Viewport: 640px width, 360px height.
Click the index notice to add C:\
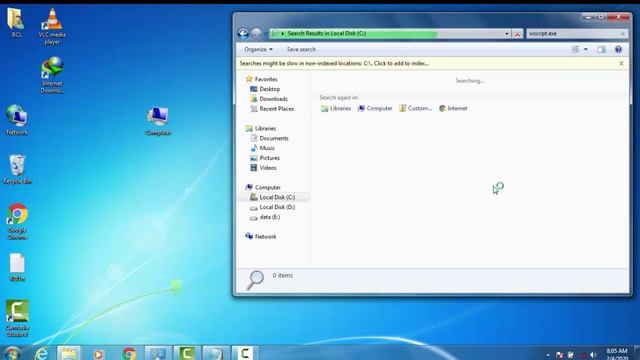tap(334, 63)
